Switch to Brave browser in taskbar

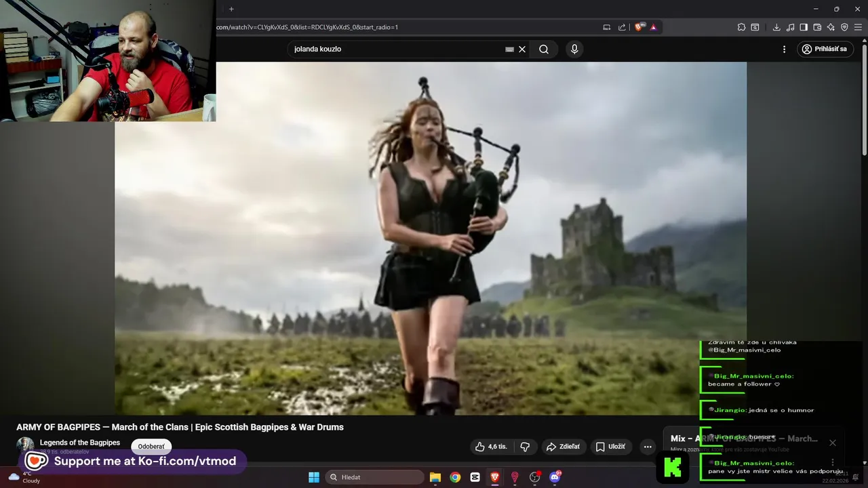[495, 477]
